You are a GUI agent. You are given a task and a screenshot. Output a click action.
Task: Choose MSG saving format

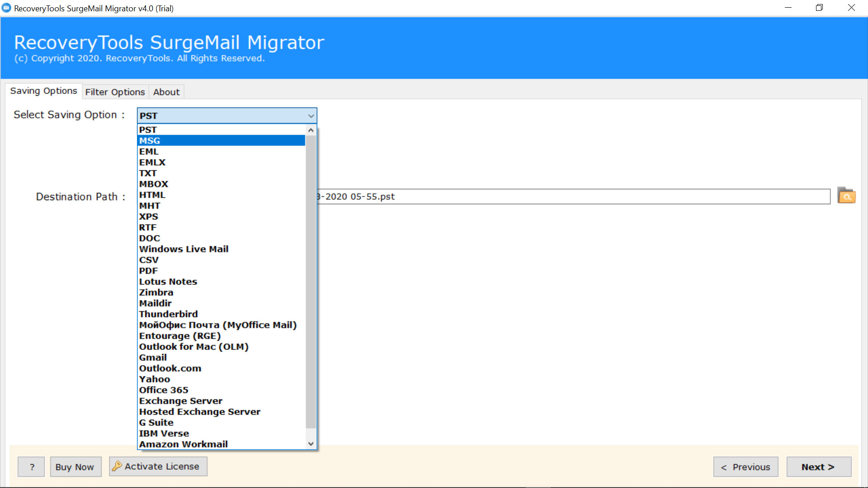point(222,141)
